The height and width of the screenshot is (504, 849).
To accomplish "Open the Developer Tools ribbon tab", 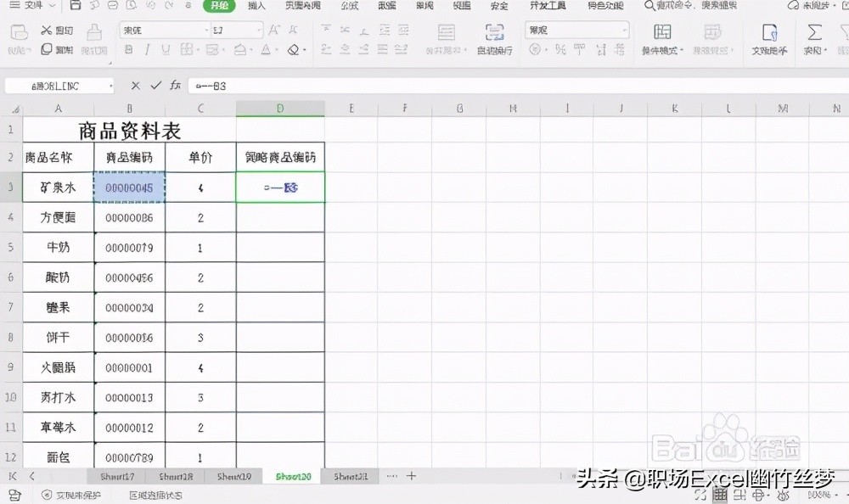I will point(548,5).
